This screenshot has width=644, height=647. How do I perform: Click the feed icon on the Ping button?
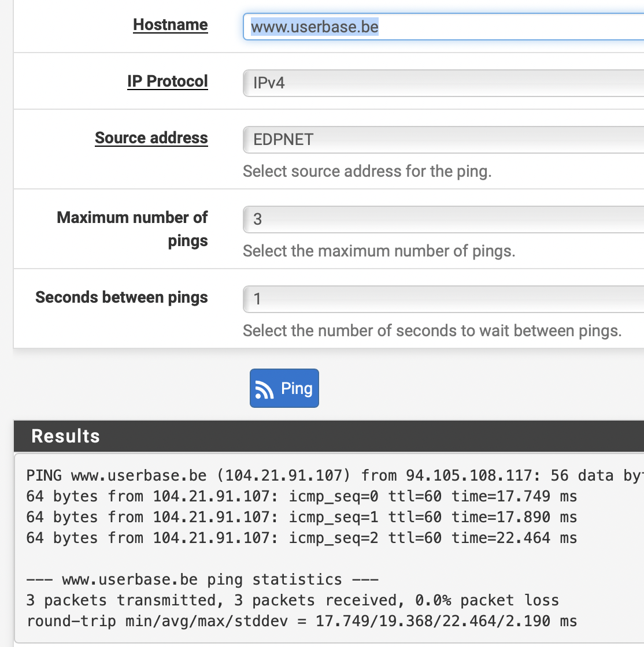coord(264,389)
